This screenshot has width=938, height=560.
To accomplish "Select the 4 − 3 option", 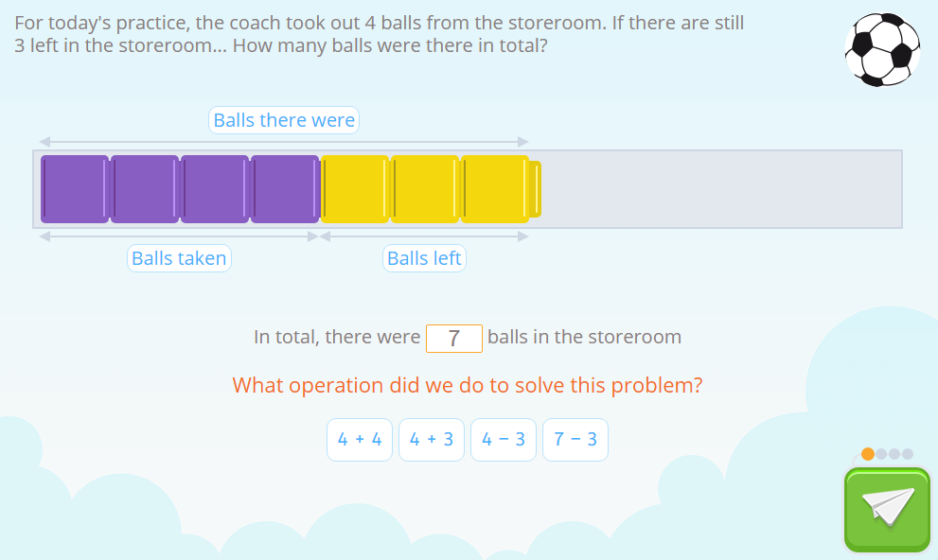I will (504, 439).
